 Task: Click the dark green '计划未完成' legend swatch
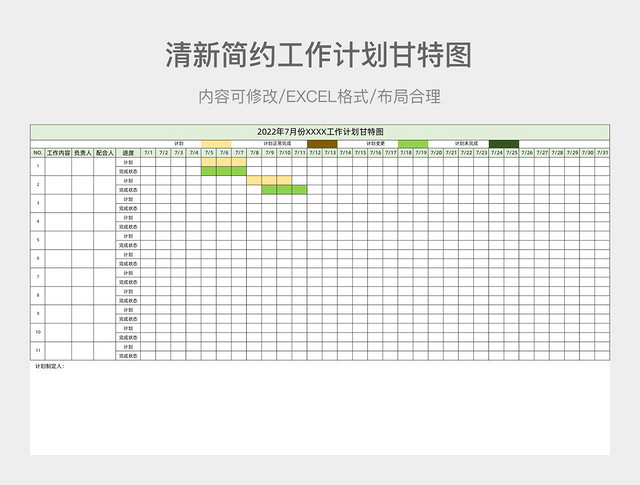tap(504, 144)
